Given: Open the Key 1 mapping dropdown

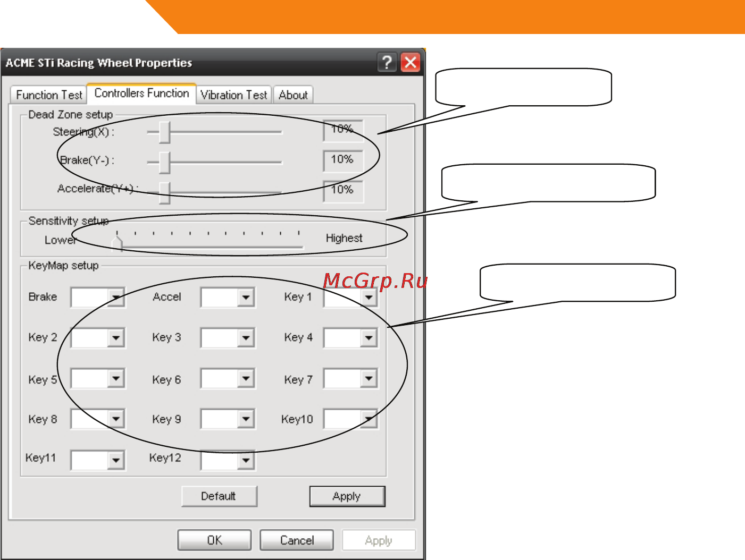Looking at the screenshot, I should [x=369, y=297].
